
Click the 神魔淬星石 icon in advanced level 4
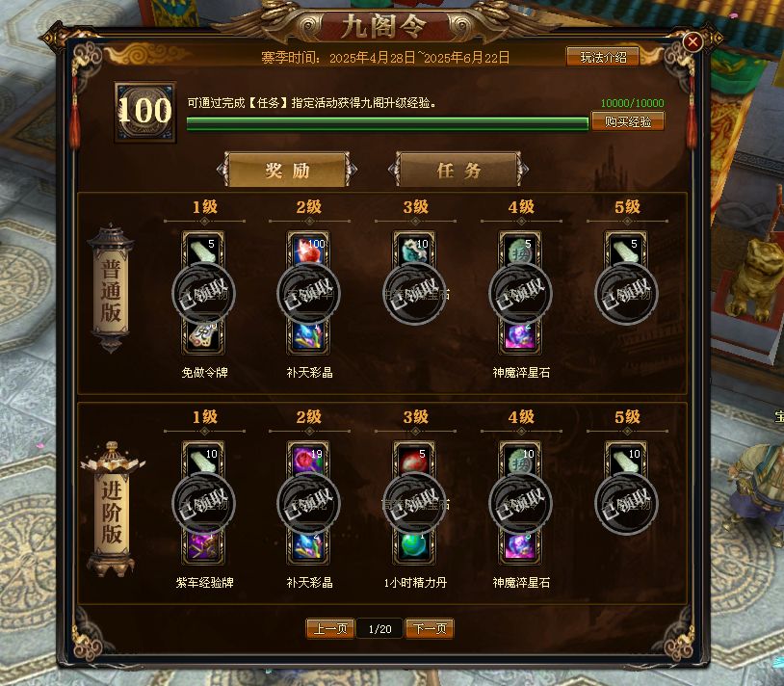click(x=520, y=547)
